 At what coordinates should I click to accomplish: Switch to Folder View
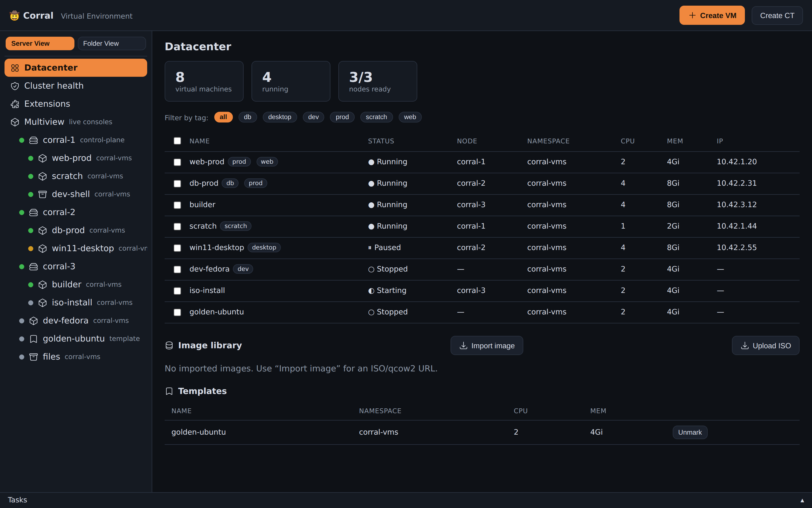pos(112,43)
